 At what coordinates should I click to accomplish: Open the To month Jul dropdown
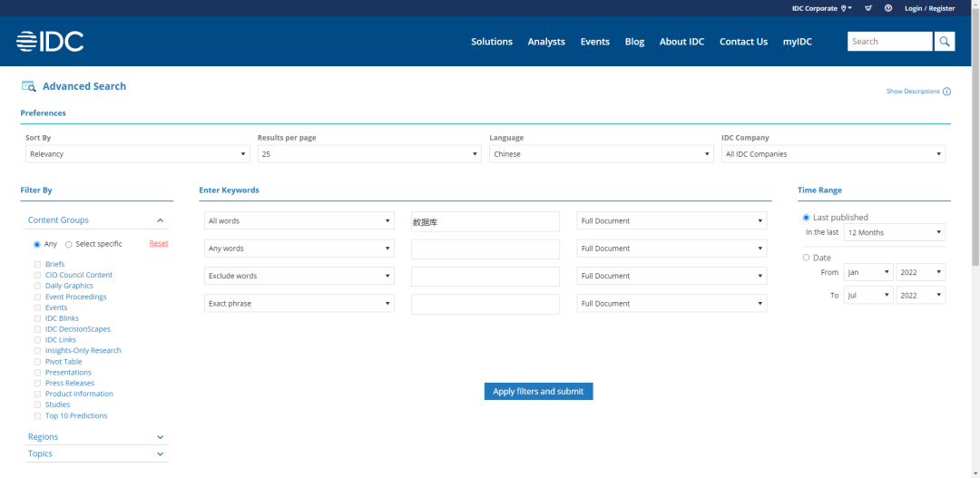pos(868,295)
